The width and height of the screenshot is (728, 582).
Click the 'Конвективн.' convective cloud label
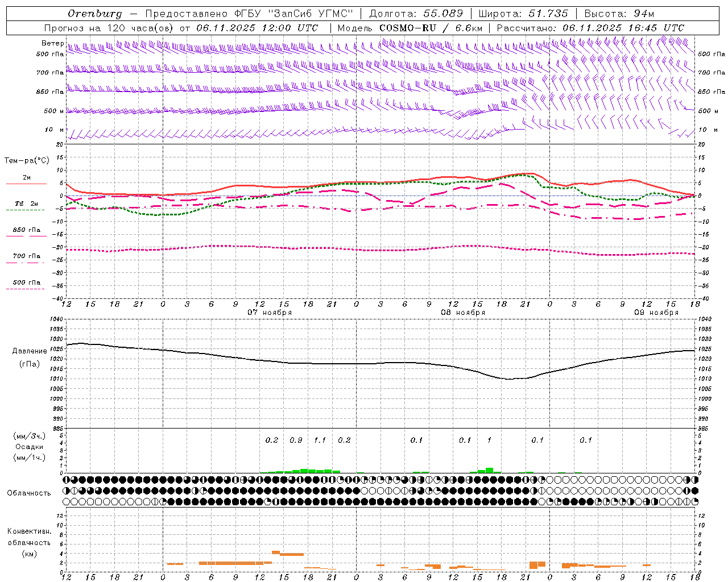tap(30, 531)
